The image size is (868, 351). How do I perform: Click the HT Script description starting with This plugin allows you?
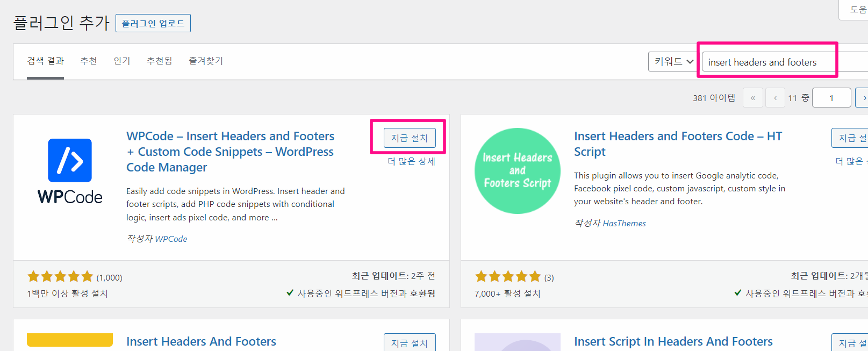(679, 189)
